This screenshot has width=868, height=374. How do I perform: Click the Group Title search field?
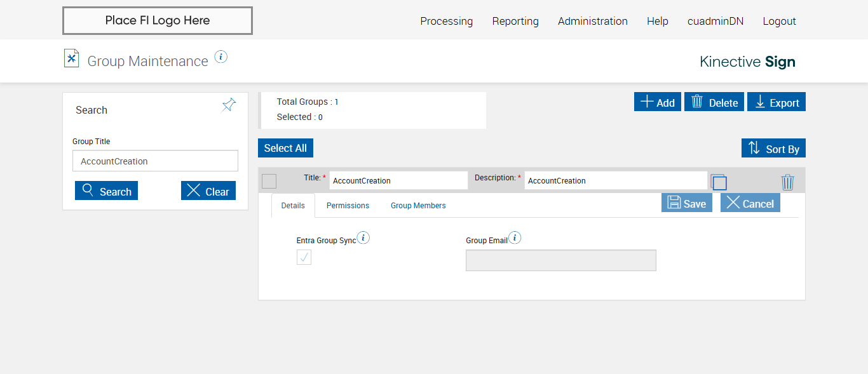155,161
